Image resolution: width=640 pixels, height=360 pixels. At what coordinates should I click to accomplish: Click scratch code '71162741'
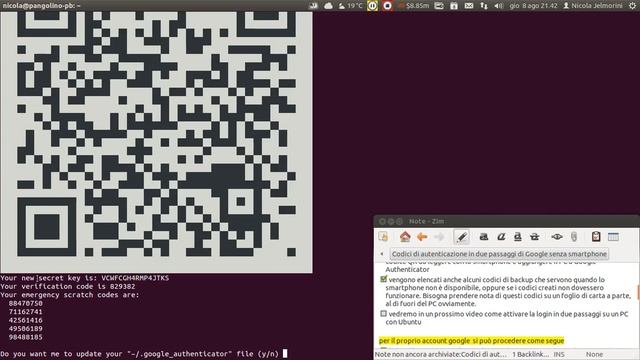[26, 312]
